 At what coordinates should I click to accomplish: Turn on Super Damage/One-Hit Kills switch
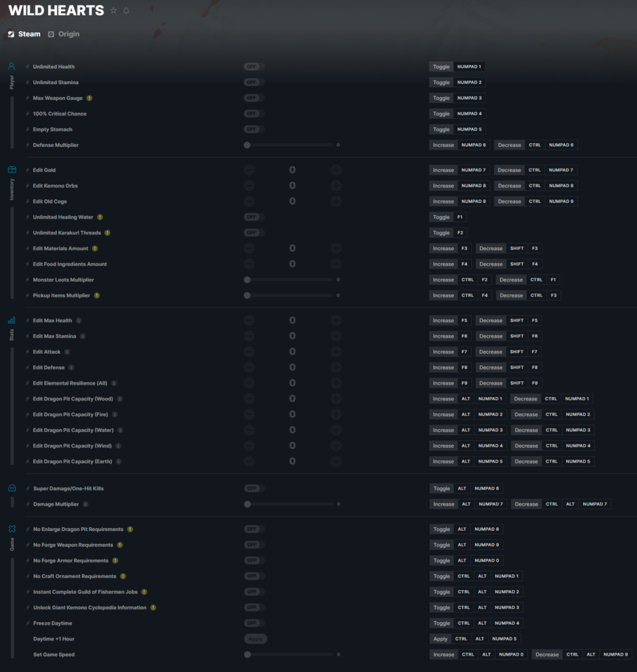[255, 488]
